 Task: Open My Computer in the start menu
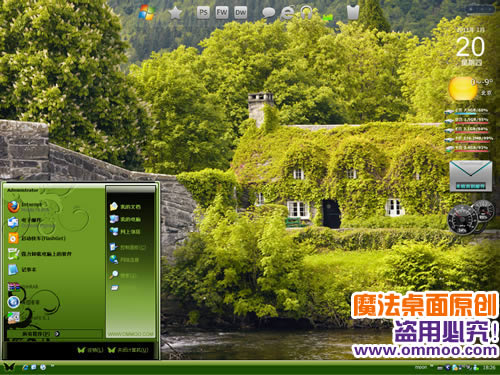(x=125, y=219)
